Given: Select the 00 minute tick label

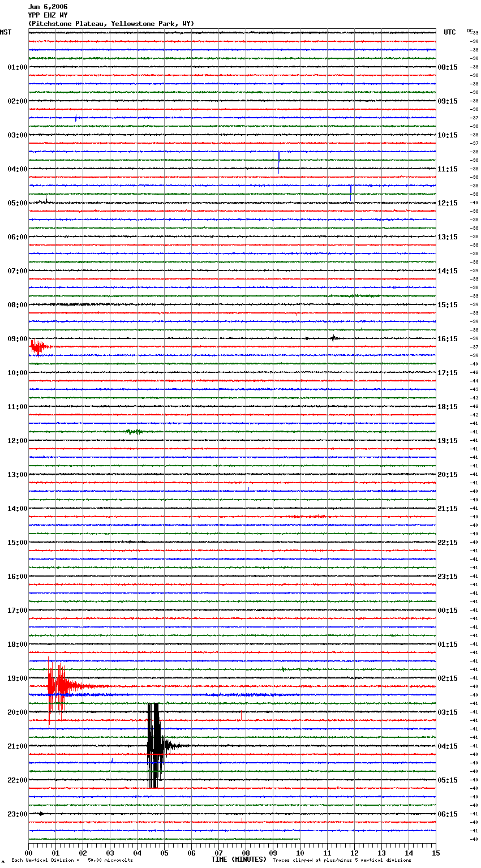Looking at the screenshot, I should 28,853.
